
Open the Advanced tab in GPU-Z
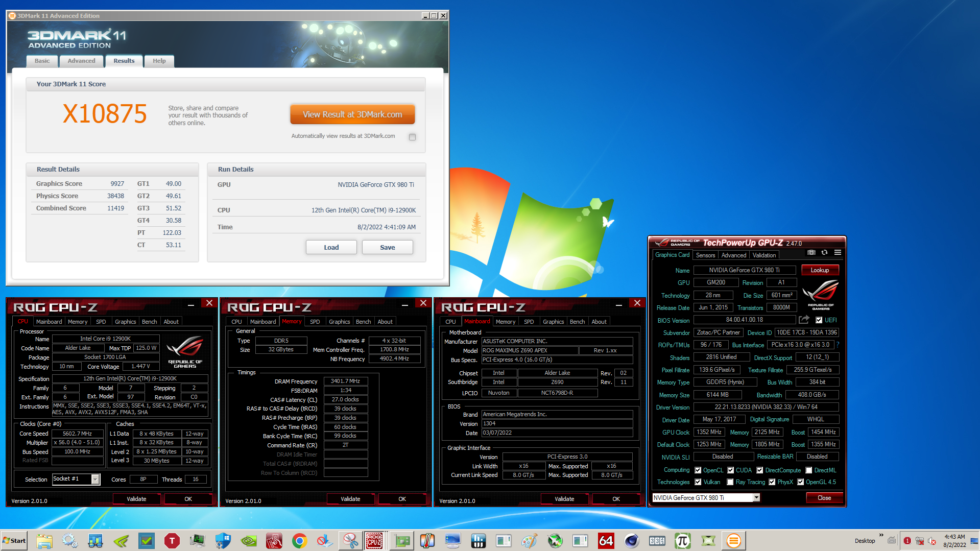(x=734, y=255)
